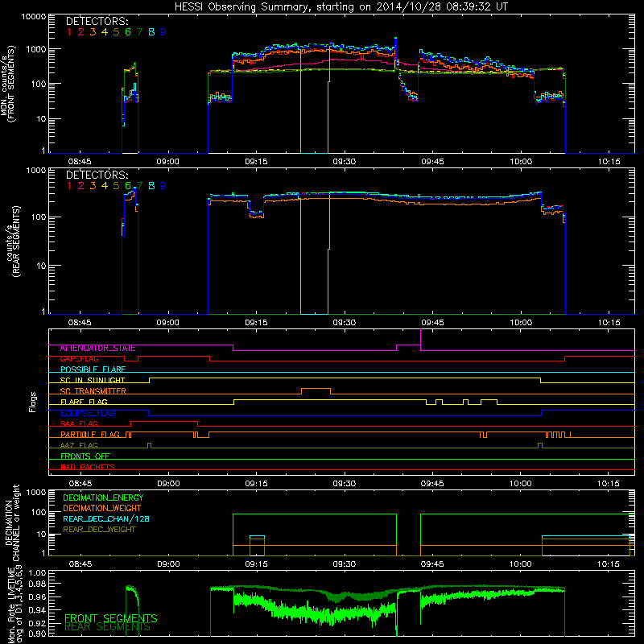
Task: Click the DETECTORS: label in the front segments panel
Action: [97, 21]
